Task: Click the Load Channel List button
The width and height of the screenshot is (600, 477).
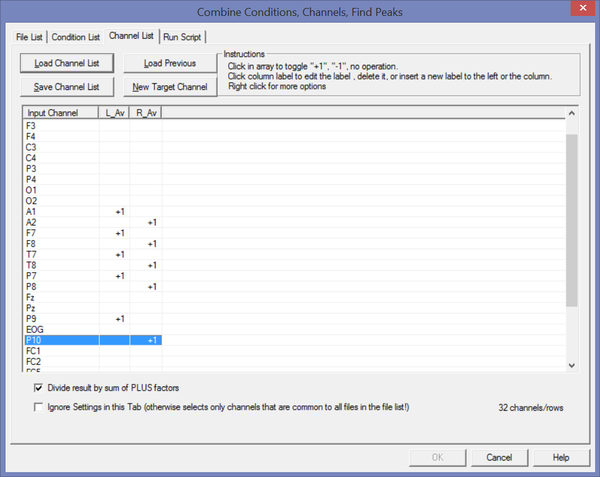Action: [x=66, y=63]
